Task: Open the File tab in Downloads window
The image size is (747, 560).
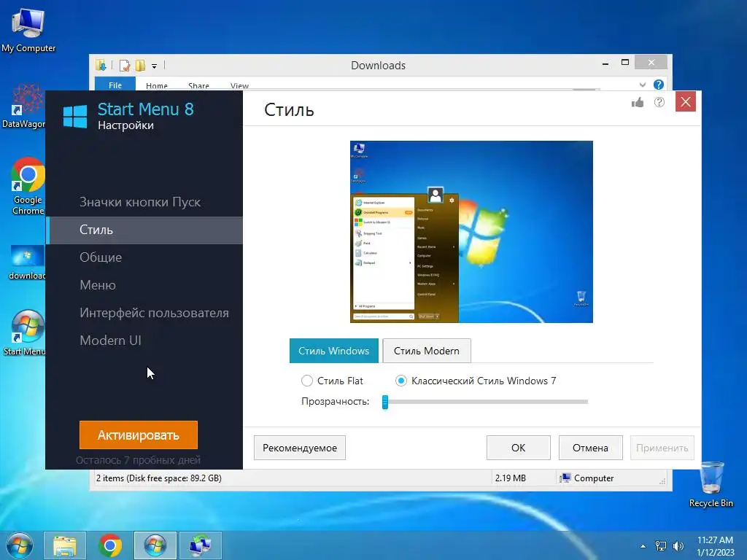Action: 115,85
